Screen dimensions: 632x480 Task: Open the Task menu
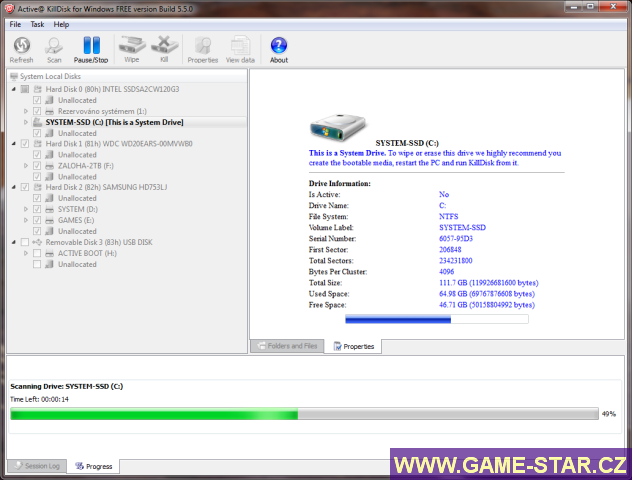(37, 25)
